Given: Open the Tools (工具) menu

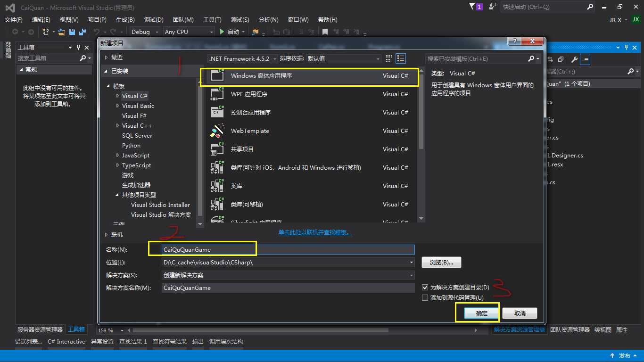Looking at the screenshot, I should (x=212, y=19).
